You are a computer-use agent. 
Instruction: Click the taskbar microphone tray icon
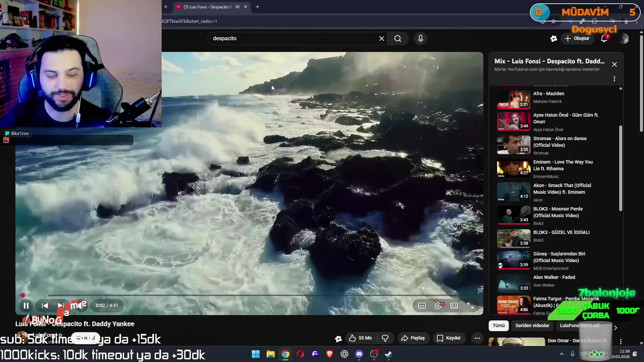coord(573,354)
